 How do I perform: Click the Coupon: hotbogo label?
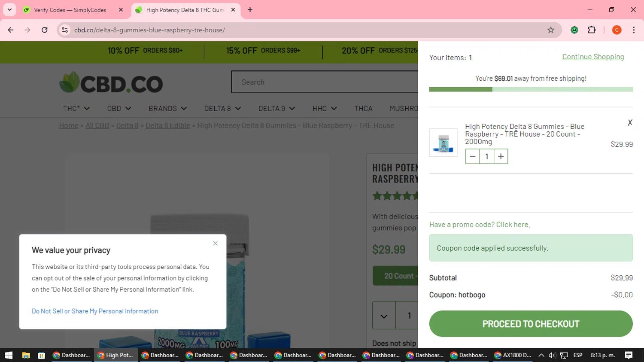[457, 295]
